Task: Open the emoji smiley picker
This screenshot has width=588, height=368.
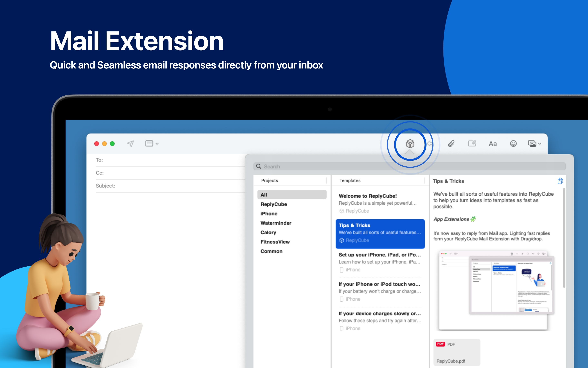Action: tap(513, 144)
